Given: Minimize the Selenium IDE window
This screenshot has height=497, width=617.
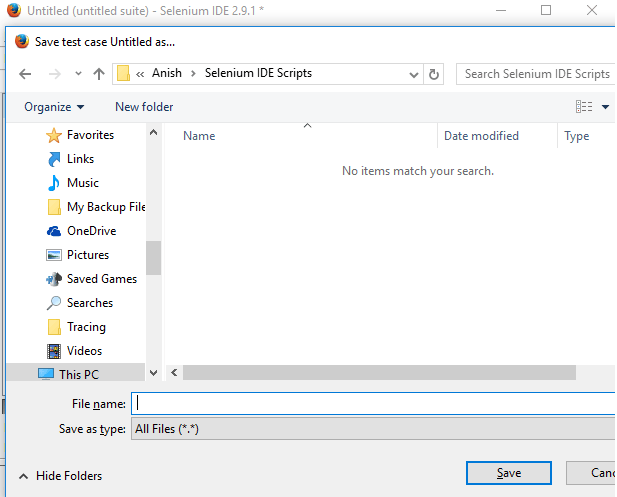Looking at the screenshot, I should click(501, 11).
